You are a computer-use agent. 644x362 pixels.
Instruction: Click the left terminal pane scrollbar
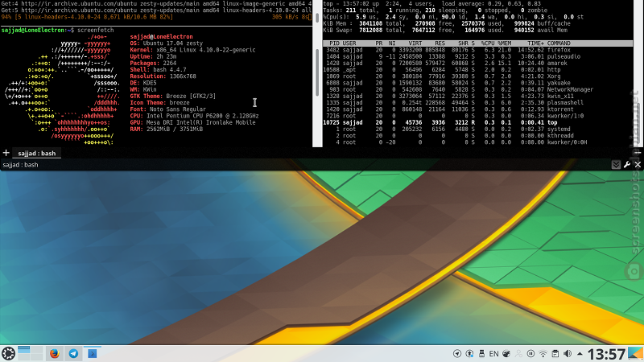[x=317, y=73]
